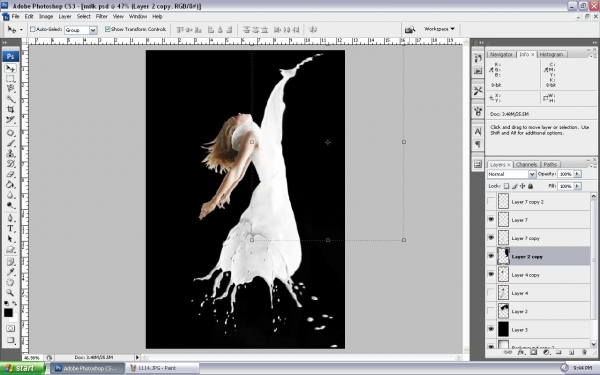Select the Crop tool
This screenshot has width=600, height=375.
click(x=10, y=109)
